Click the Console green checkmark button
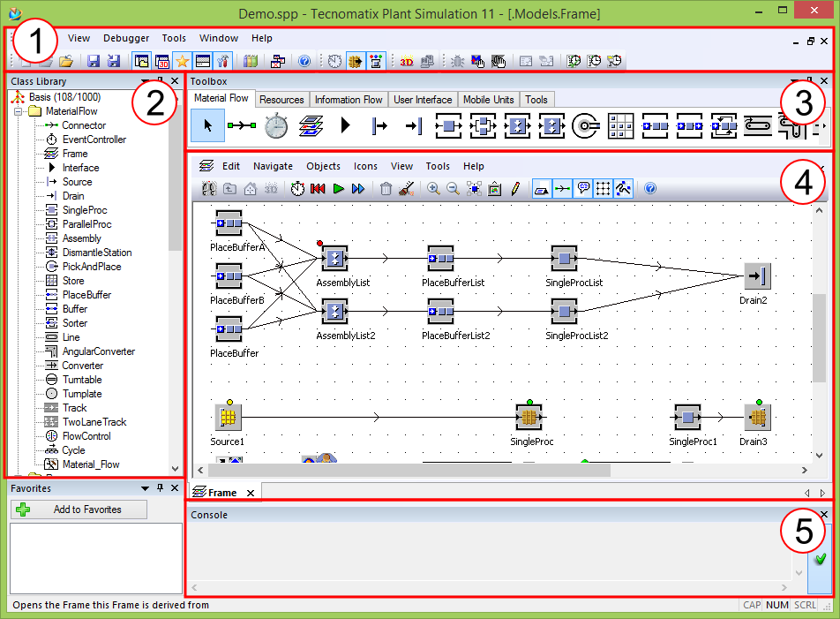840x619 pixels. [x=820, y=559]
